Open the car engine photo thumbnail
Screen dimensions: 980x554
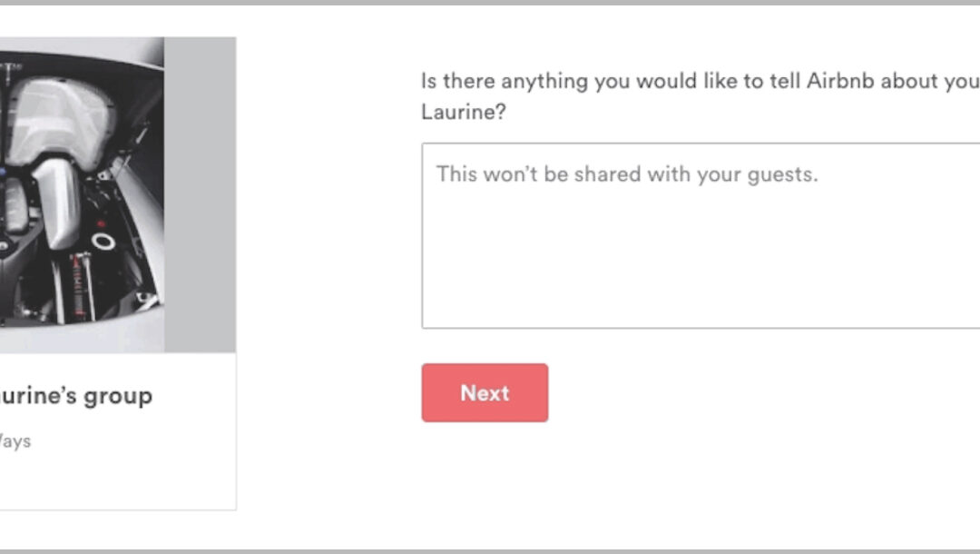coord(82,194)
